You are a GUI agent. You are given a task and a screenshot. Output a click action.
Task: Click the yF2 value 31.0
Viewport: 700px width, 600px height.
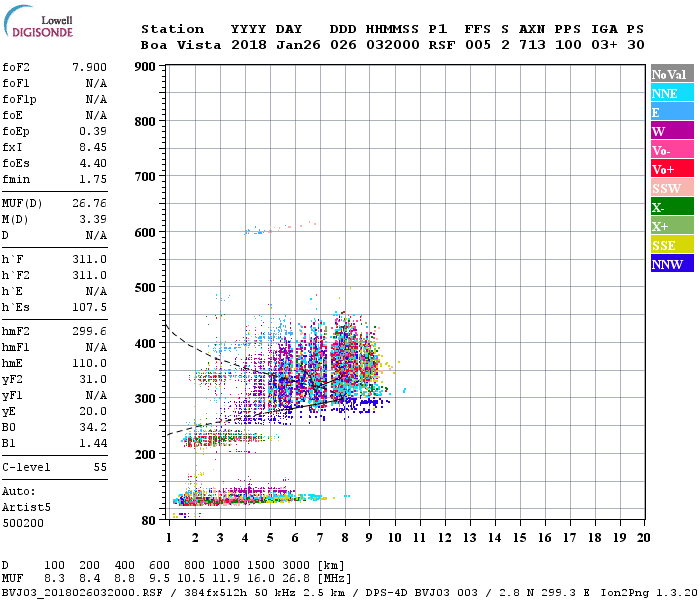coord(93,379)
